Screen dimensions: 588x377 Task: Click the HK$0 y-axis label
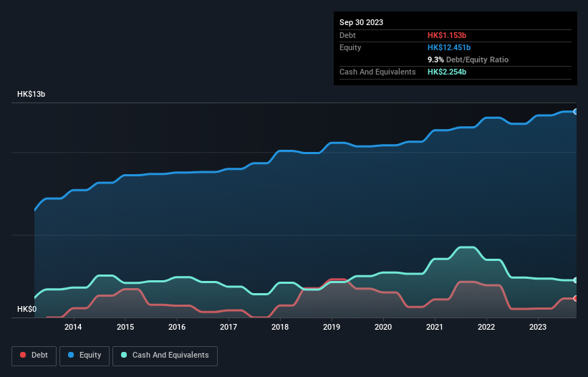click(x=27, y=309)
